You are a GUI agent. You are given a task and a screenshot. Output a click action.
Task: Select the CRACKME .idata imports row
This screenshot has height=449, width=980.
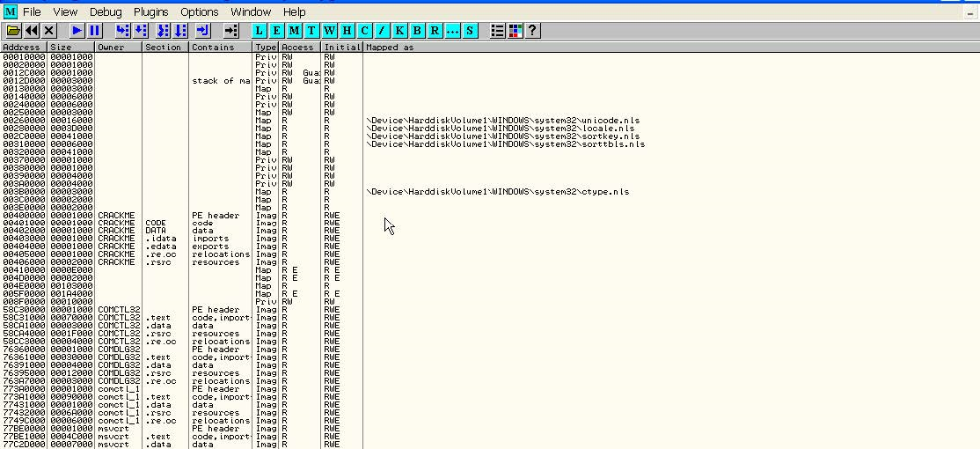pyautogui.click(x=490, y=239)
